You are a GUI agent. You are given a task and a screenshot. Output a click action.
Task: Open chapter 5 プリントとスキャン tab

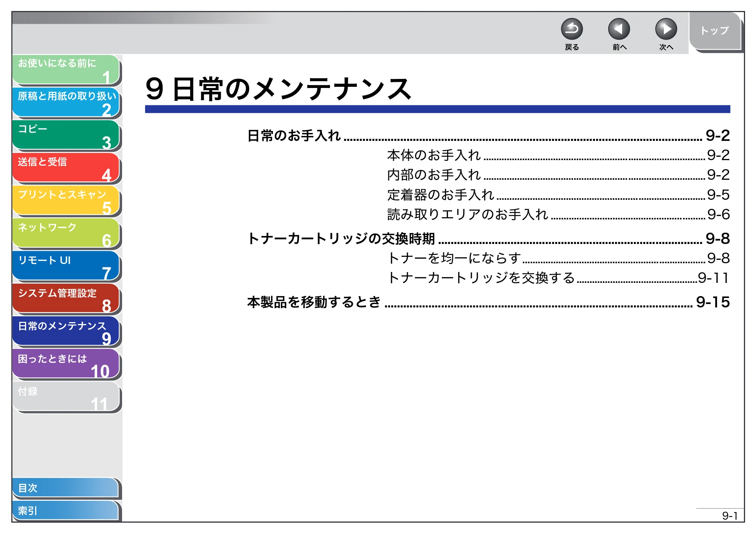(66, 201)
